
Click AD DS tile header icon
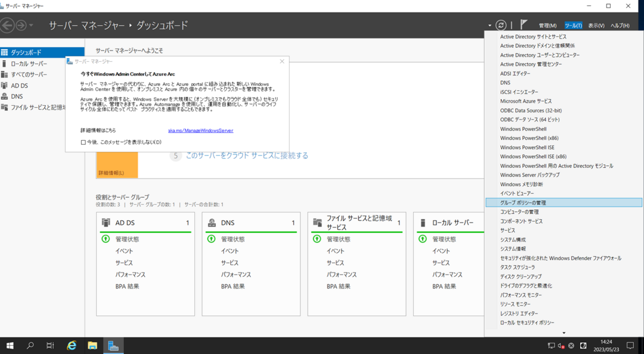106,223
